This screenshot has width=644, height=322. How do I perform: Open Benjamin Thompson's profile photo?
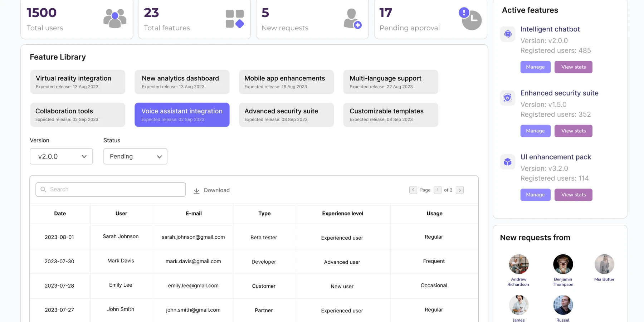coord(563,264)
